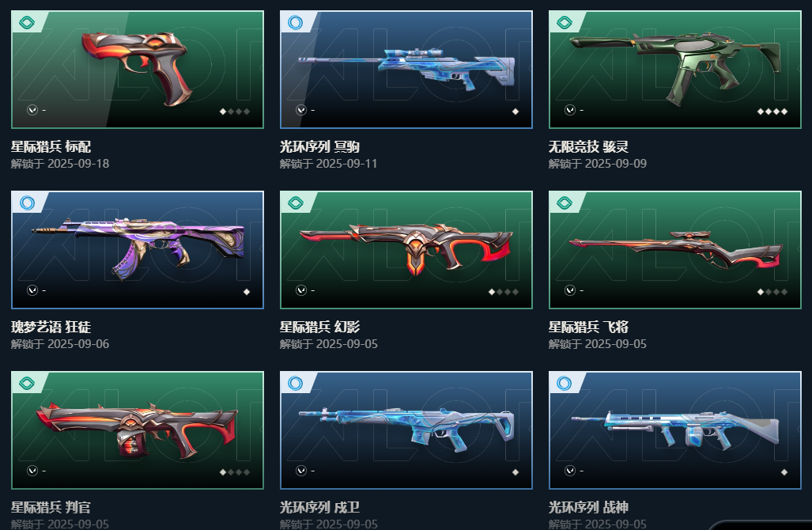
Task: Click level diamonds on 星际猎兵 幻影 card
Action: 504,292
